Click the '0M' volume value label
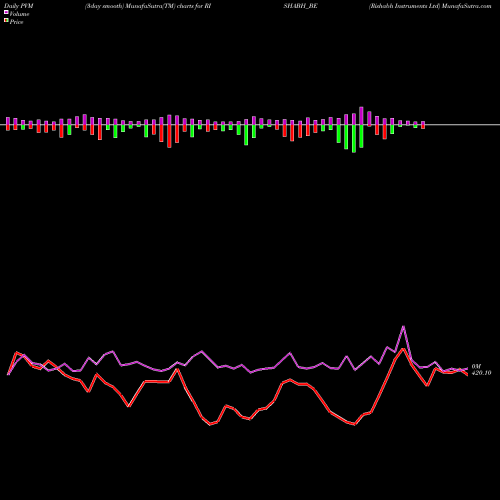Viewport: 500px width, 500px height. point(476,367)
